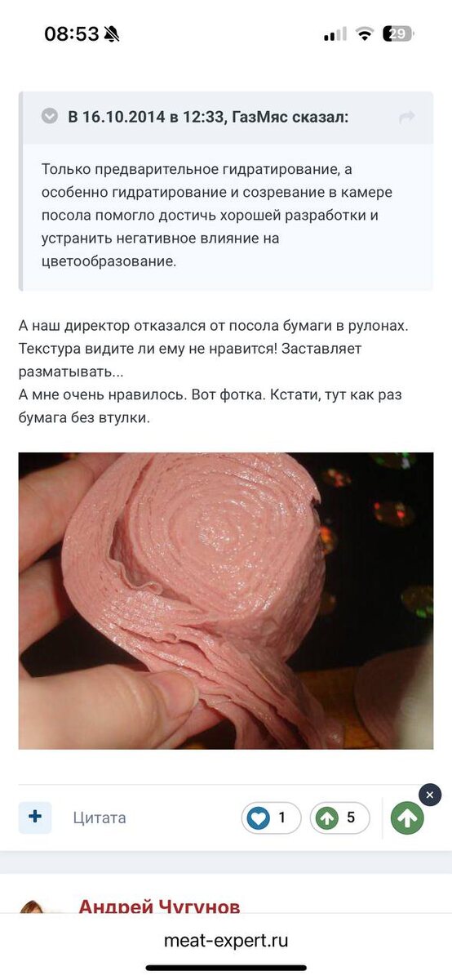Viewport: 452px width, 980px height.
Task: View the 5 upvote reactions count
Action: point(340,817)
